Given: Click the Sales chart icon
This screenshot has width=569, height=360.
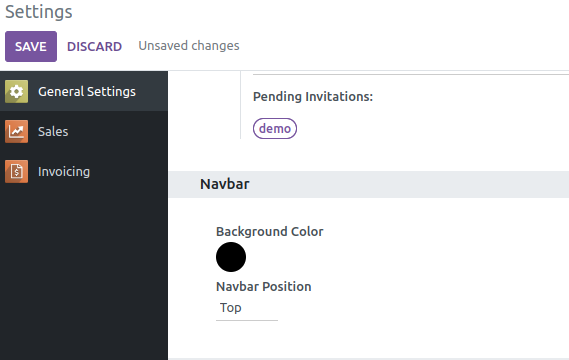Looking at the screenshot, I should [16, 131].
